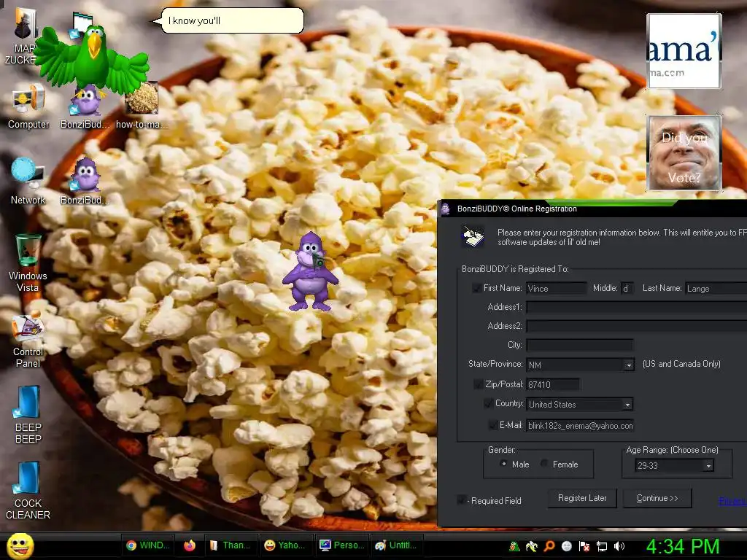This screenshot has height=560, width=747.
Task: Click the Middle initial field
Action: pyautogui.click(x=627, y=289)
